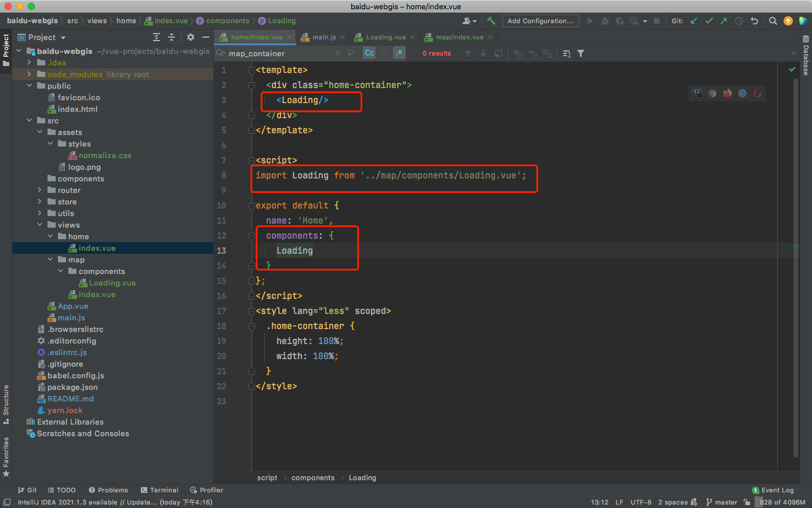Toggle Favorites tool window side tab
Viewport: 812px width, 508px height.
click(6, 457)
